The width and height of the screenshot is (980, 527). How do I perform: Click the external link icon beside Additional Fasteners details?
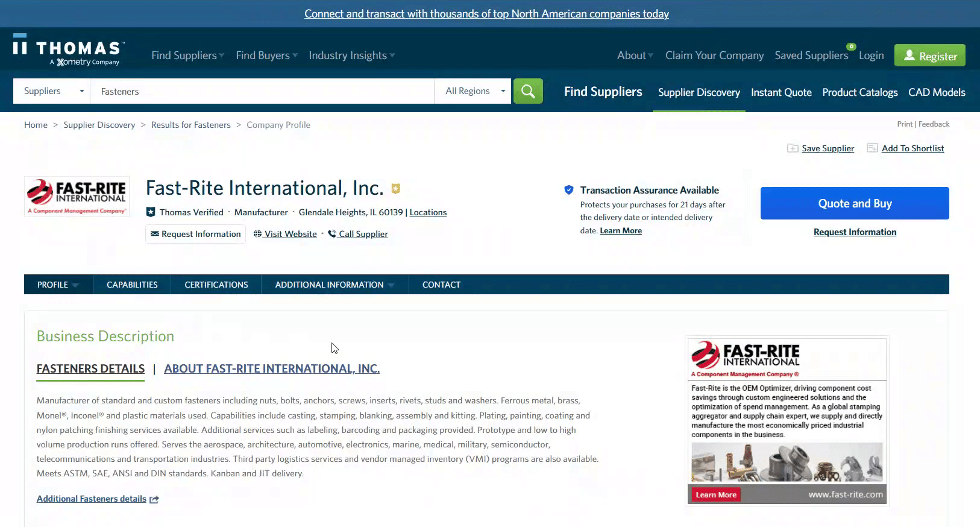click(x=154, y=499)
